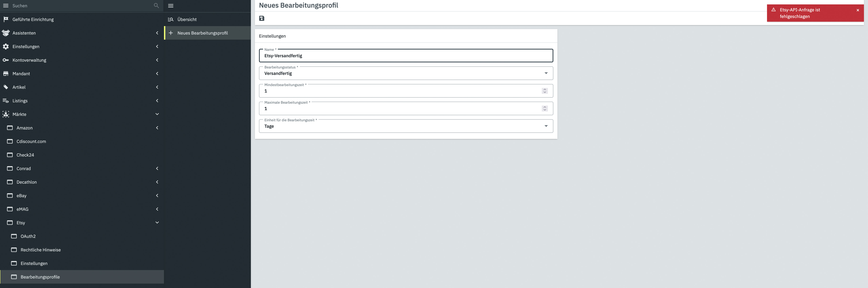Image resolution: width=868 pixels, height=288 pixels.
Task: Click Mindestbearbeitungszeit stepper arrows
Action: click(x=544, y=91)
